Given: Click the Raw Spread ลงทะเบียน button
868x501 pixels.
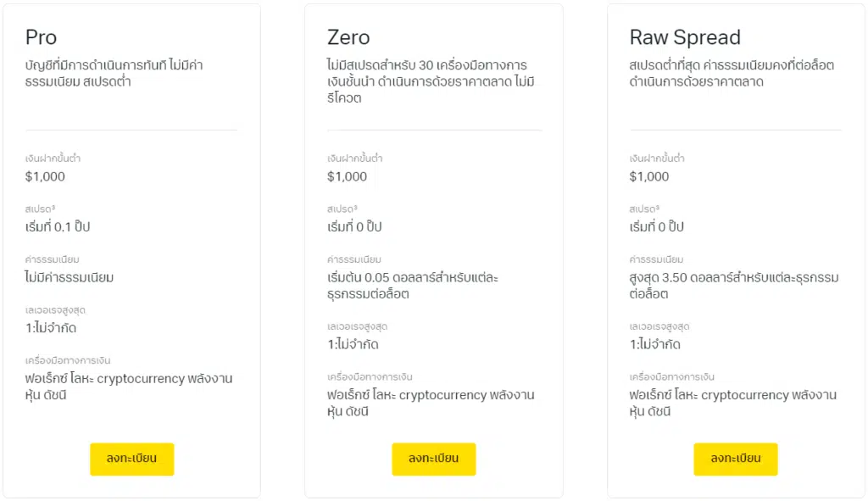Looking at the screenshot, I should coord(735,459).
